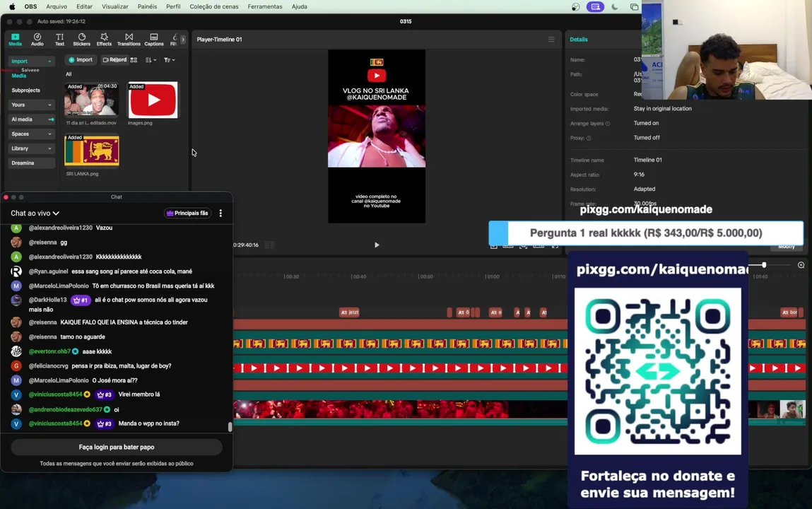
Task: Open the Ferramentas menu
Action: 264,7
